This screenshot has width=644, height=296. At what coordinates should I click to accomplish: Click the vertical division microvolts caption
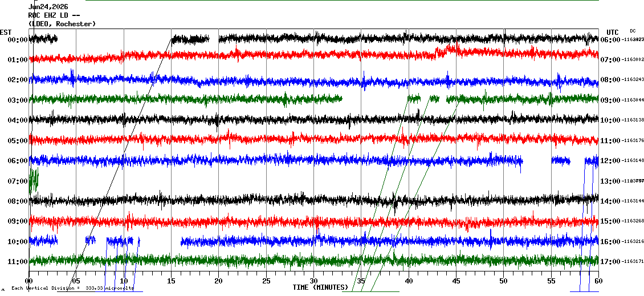tap(72, 288)
